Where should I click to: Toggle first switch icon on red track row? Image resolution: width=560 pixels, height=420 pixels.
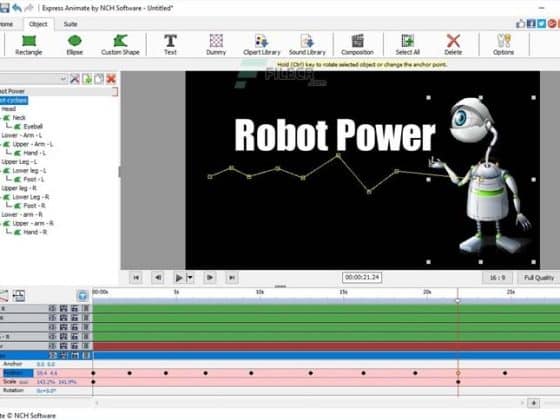click(52, 346)
